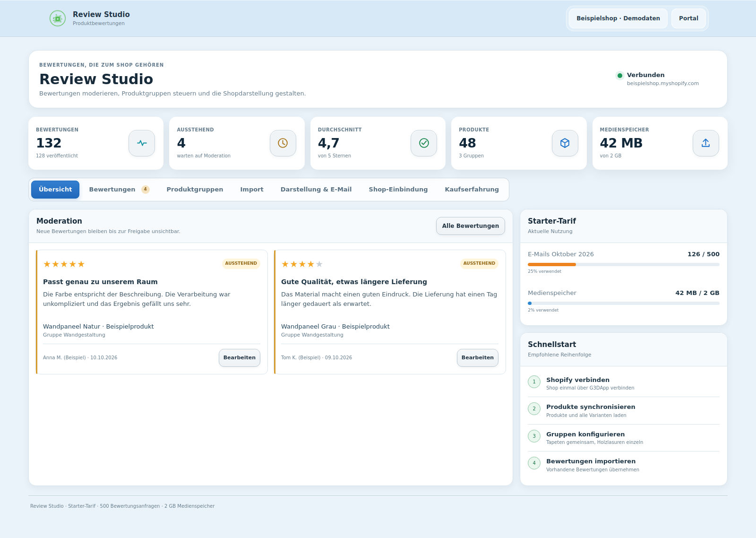The height and width of the screenshot is (538, 756).
Task: Open the Portal button in header
Action: 688,18
